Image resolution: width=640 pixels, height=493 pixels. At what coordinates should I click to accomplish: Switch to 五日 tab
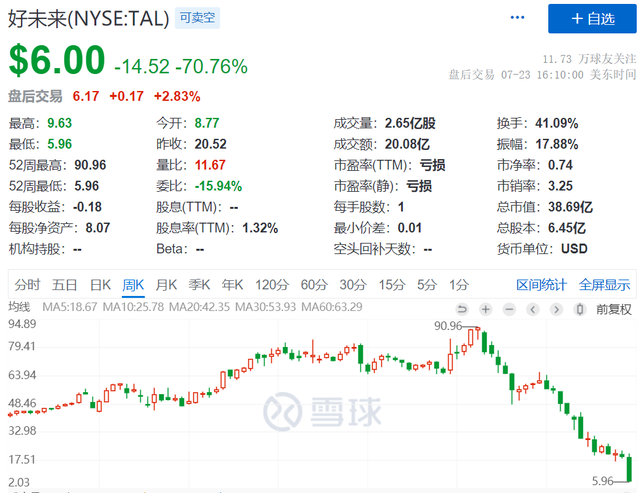pyautogui.click(x=64, y=285)
